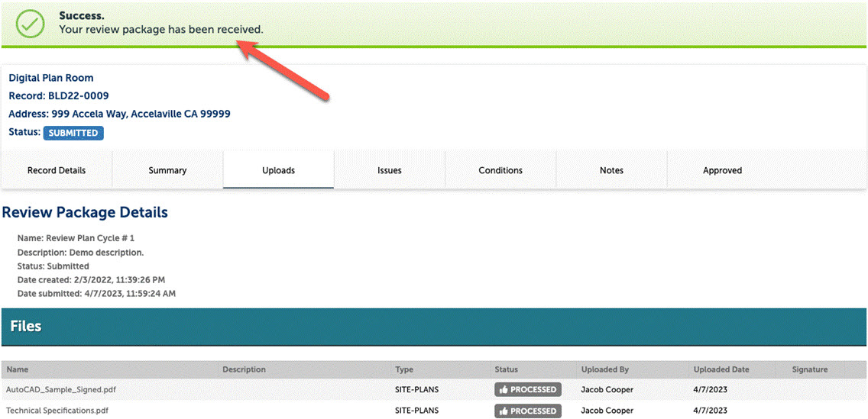Sort by the Uploaded By column
This screenshot has width=868, height=419.
click(604, 369)
